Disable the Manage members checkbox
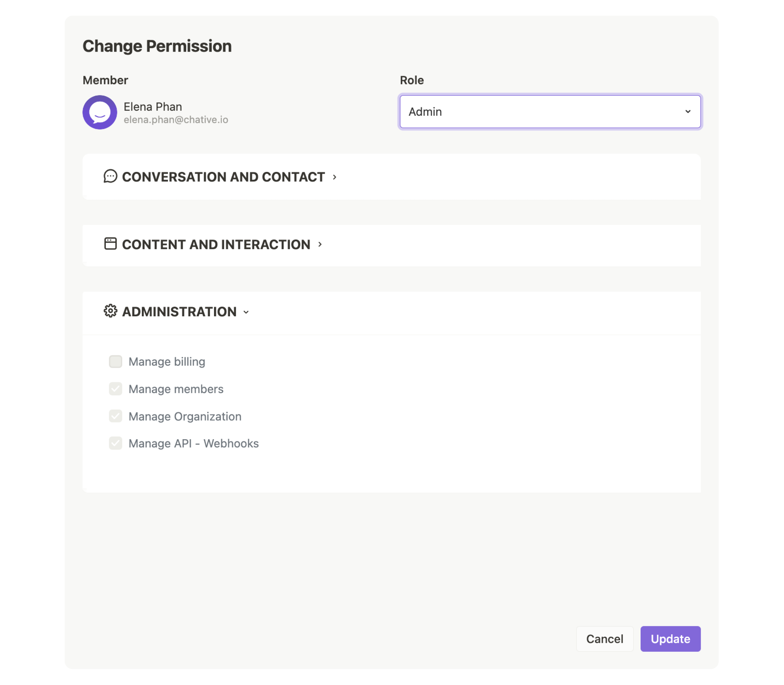Image resolution: width=784 pixels, height=685 pixels. pyautogui.click(x=116, y=388)
